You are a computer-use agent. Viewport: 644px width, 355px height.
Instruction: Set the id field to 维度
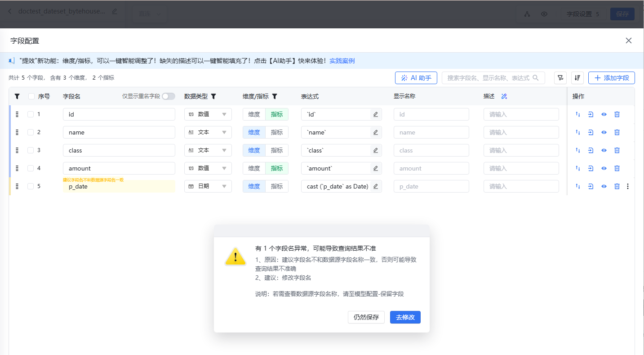click(x=254, y=114)
